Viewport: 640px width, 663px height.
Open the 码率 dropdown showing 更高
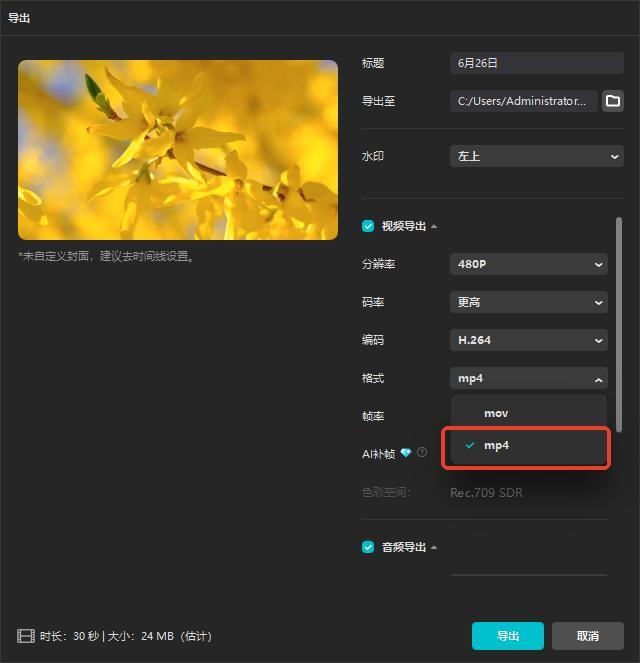coord(528,302)
